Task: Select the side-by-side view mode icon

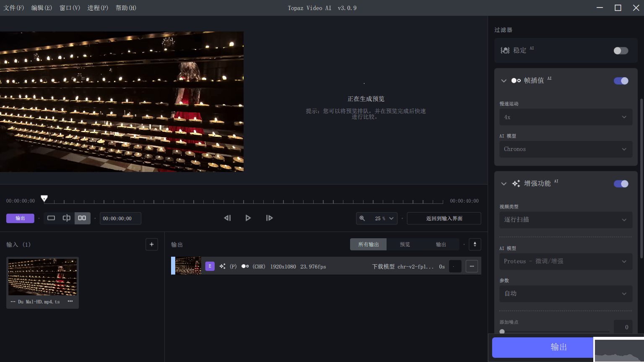Action: click(x=82, y=218)
